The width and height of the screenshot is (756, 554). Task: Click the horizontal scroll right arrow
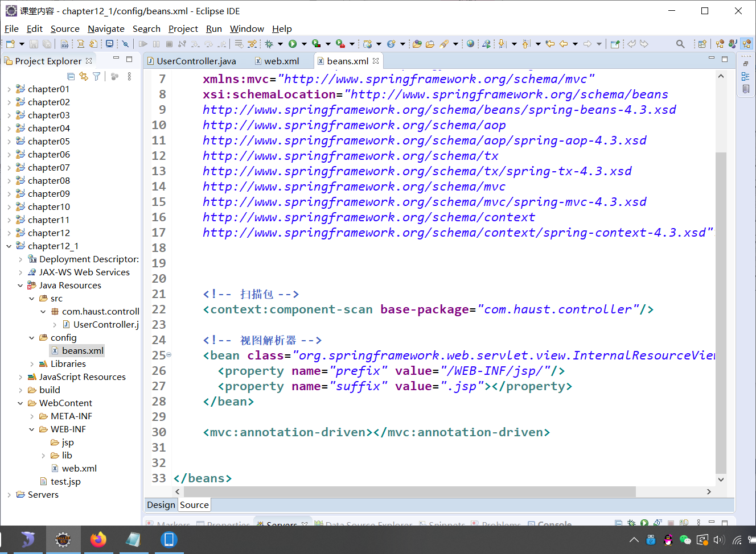709,491
